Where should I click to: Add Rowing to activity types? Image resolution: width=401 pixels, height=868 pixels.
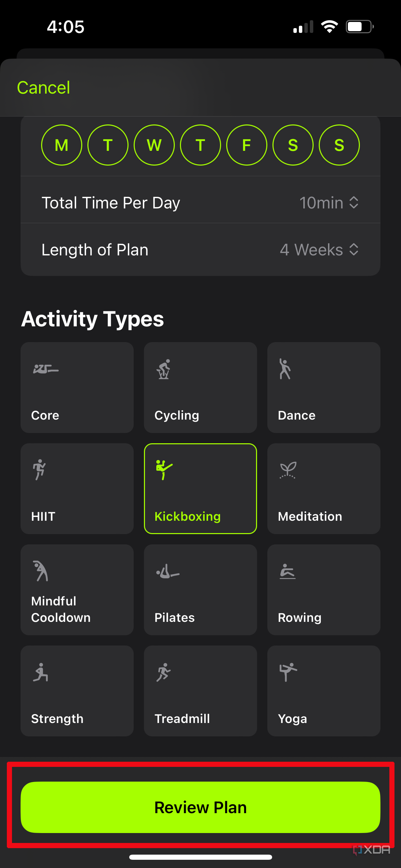click(324, 590)
